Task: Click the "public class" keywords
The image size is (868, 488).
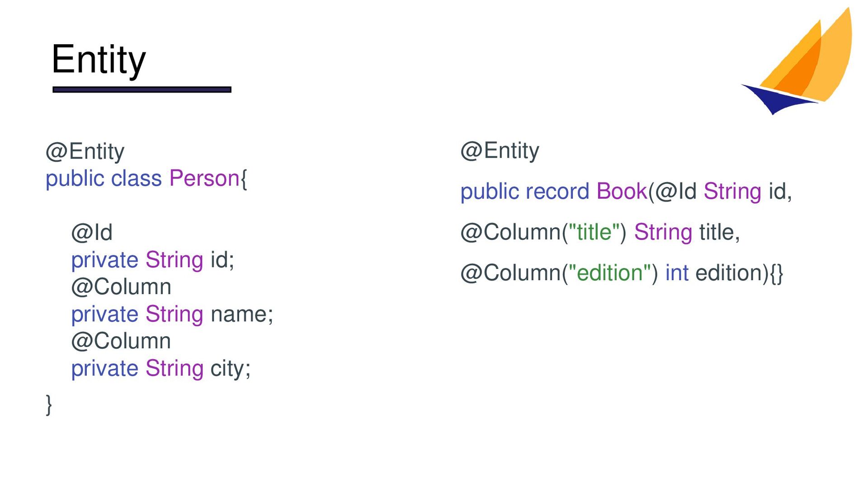Action: point(104,178)
